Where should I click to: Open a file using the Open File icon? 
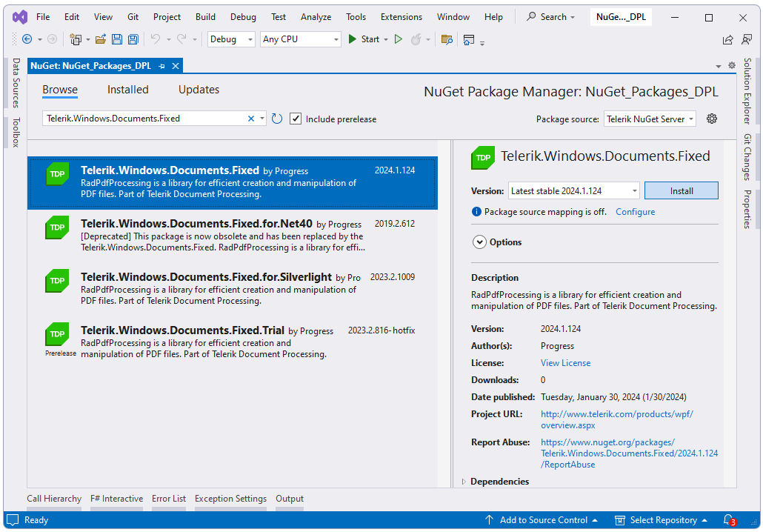point(100,39)
